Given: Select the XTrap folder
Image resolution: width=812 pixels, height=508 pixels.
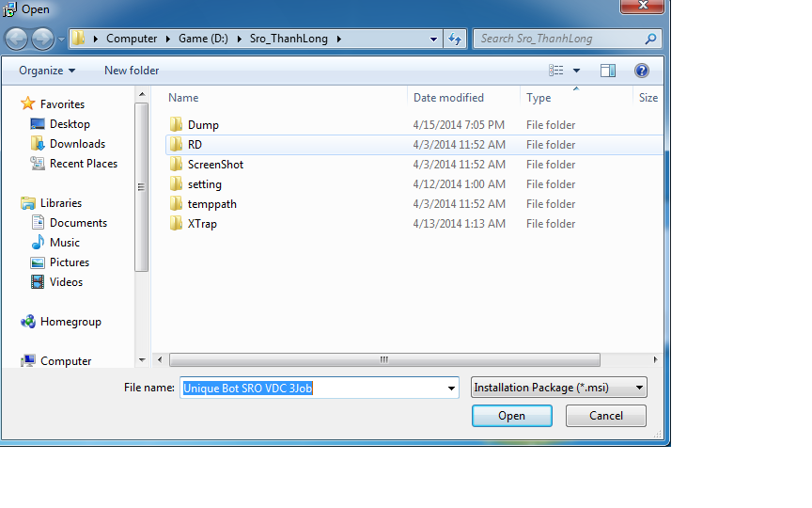Looking at the screenshot, I should click(x=414, y=223).
